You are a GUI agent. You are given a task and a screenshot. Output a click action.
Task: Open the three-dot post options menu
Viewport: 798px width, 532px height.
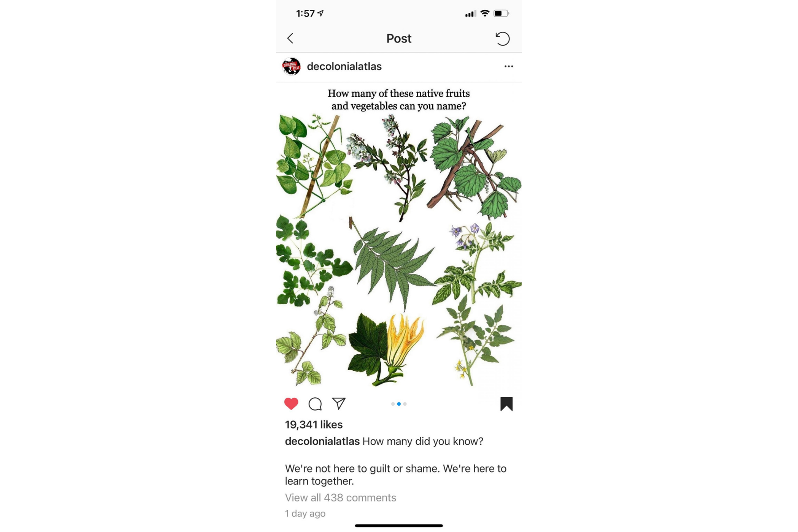[x=509, y=66]
